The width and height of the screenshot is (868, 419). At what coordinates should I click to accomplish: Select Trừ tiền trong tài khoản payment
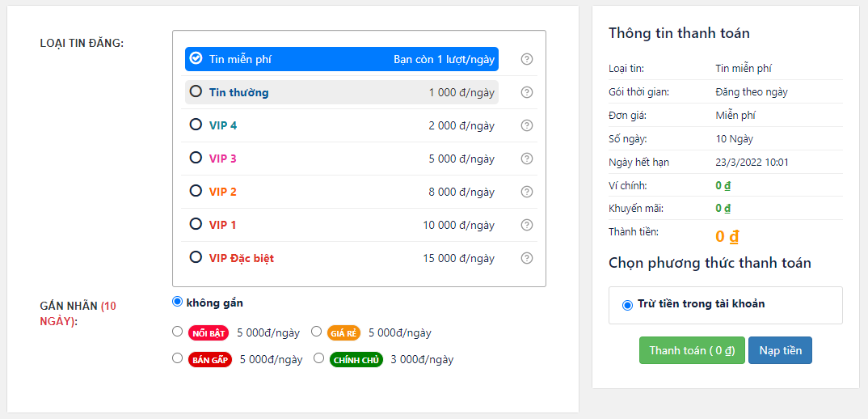[627, 305]
